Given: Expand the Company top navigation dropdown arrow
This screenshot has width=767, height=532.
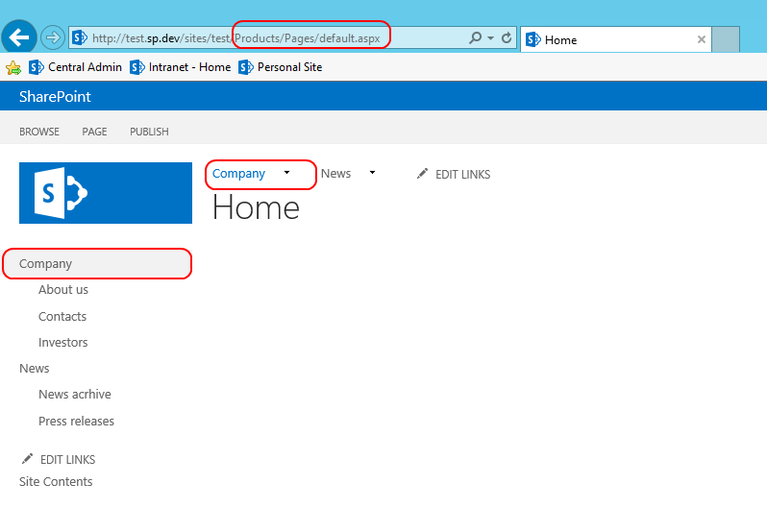Looking at the screenshot, I should pos(286,173).
